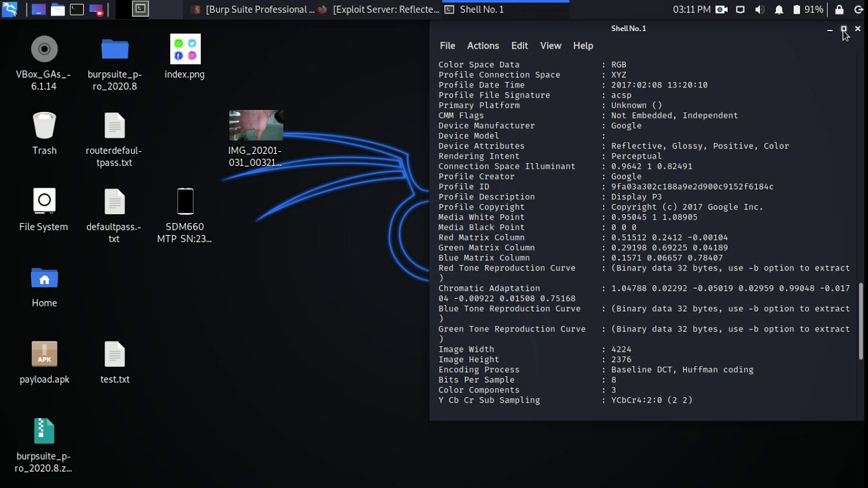Open the View menu
The height and width of the screenshot is (488, 868).
coord(551,45)
